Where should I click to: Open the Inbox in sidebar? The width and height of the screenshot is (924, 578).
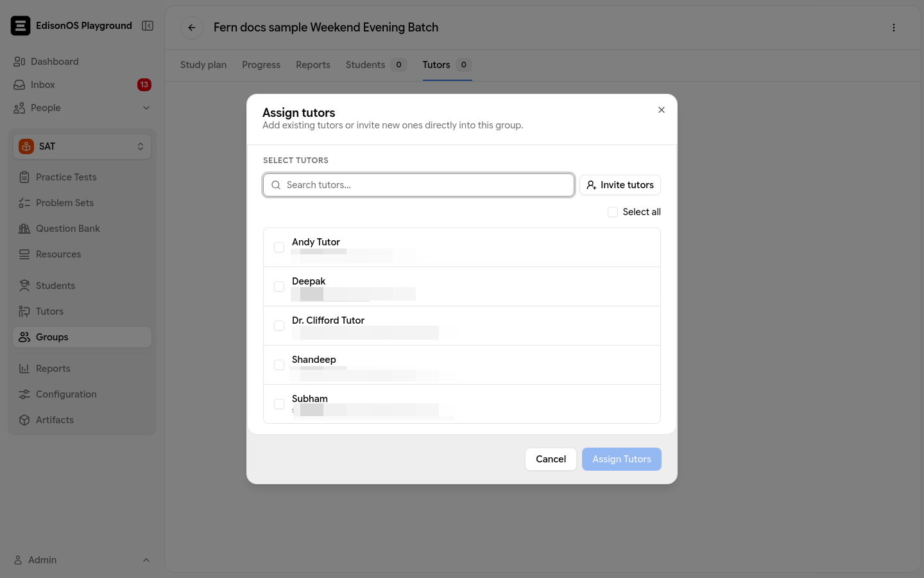82,85
